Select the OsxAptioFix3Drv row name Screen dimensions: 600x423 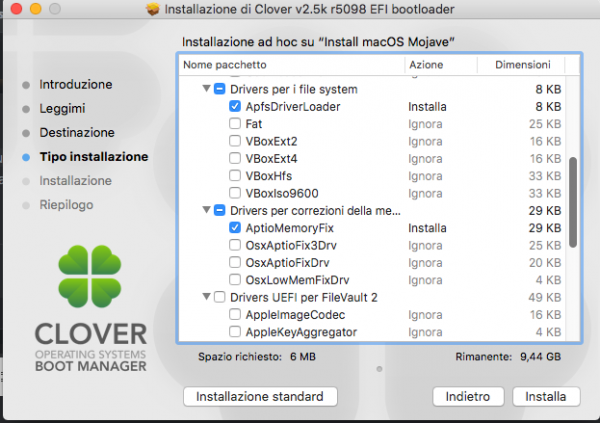(291, 245)
